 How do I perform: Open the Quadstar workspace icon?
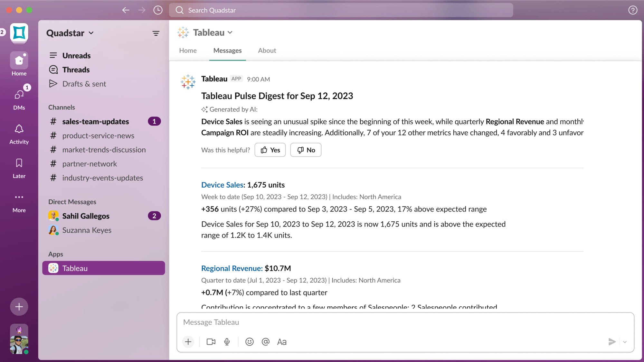pyautogui.click(x=19, y=32)
